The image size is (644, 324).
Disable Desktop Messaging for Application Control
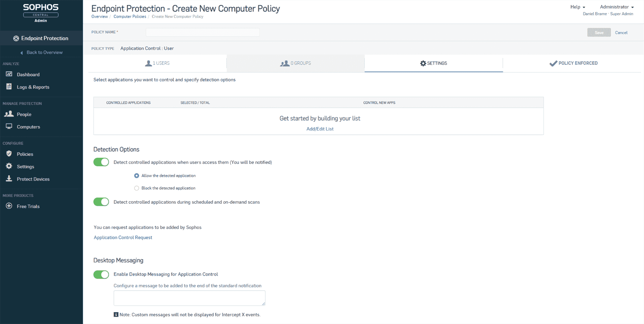tap(101, 275)
